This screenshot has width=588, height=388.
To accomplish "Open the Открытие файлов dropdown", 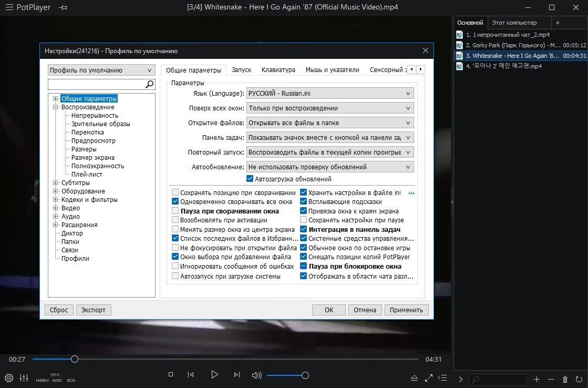I will pyautogui.click(x=330, y=122).
